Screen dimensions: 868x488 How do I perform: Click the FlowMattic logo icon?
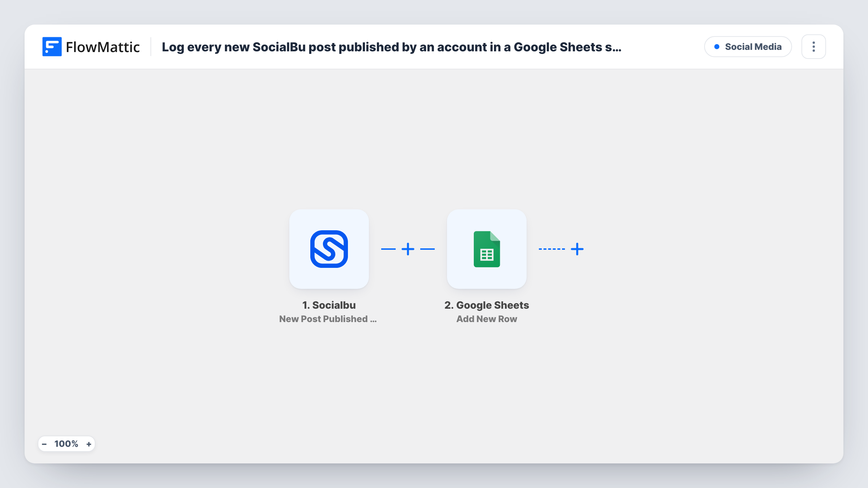point(52,47)
